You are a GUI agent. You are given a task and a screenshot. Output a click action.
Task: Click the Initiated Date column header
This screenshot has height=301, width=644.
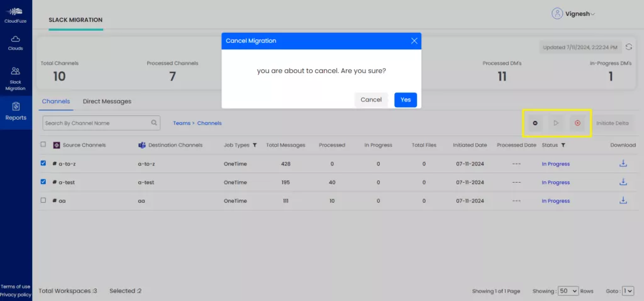pos(470,145)
